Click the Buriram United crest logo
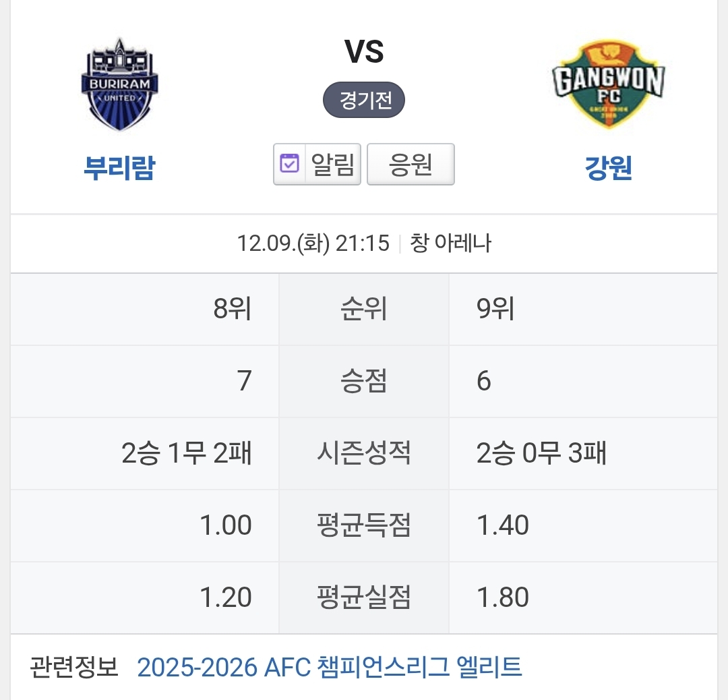 point(120,84)
